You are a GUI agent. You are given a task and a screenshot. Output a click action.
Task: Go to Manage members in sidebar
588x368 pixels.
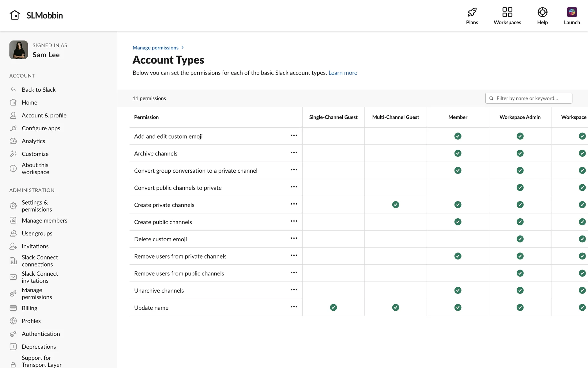pos(44,220)
